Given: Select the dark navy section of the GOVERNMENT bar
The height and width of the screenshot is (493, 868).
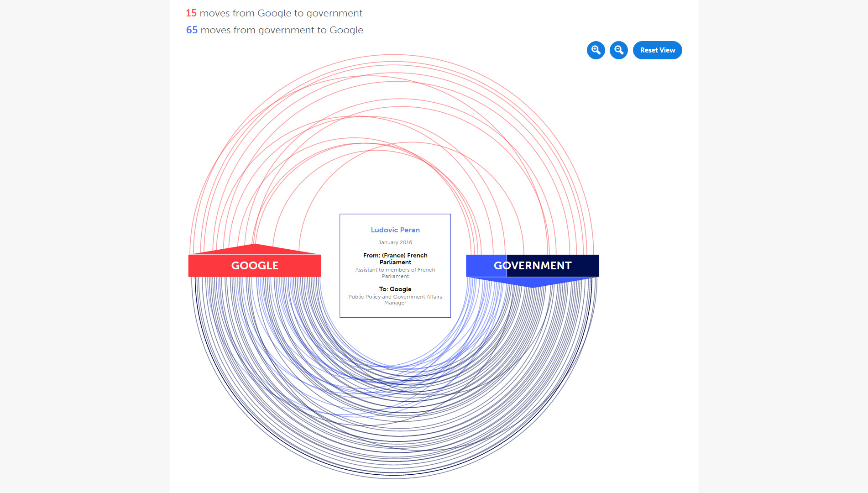Looking at the screenshot, I should pos(553,266).
